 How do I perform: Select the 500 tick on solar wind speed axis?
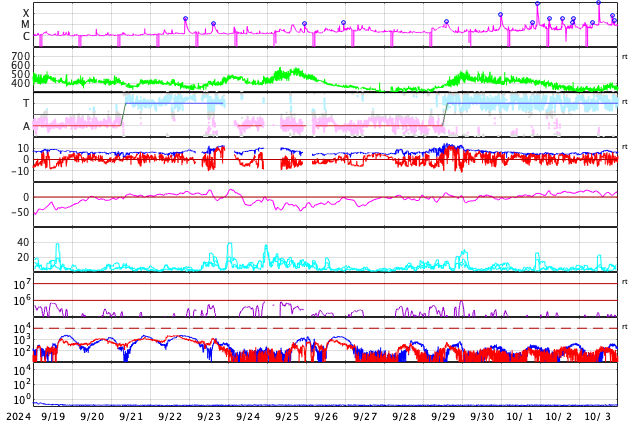coord(21,74)
